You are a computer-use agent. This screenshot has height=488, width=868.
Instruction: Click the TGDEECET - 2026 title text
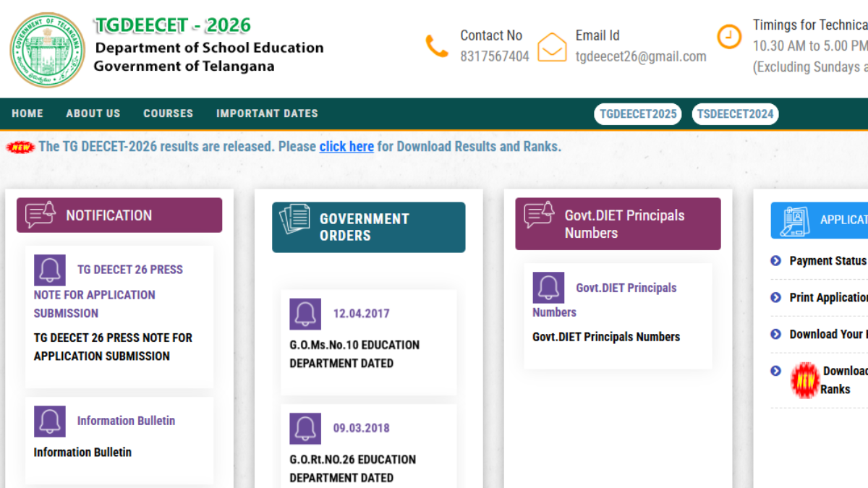[x=174, y=25]
